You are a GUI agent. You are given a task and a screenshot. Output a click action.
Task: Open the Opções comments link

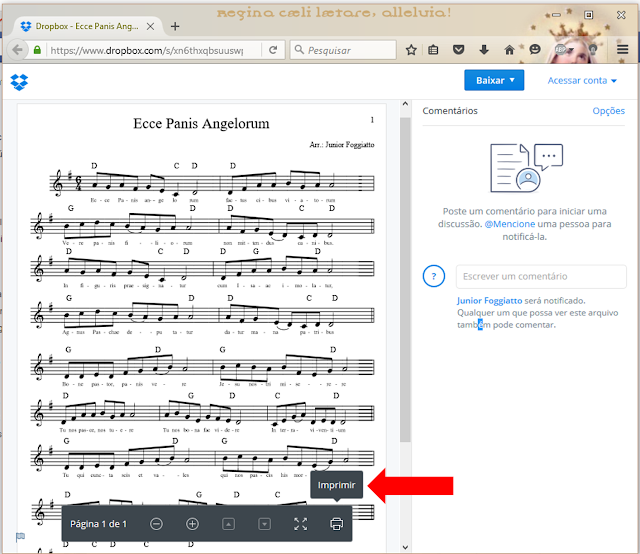pyautogui.click(x=608, y=111)
